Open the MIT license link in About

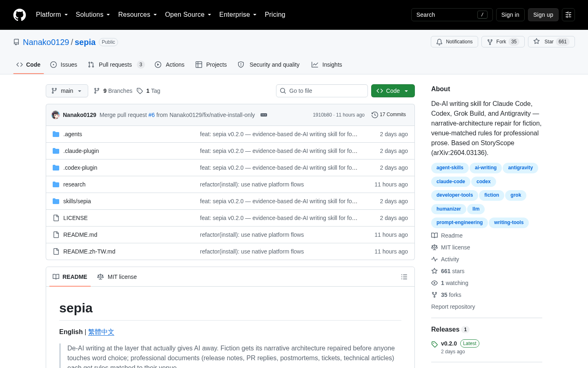(451, 247)
